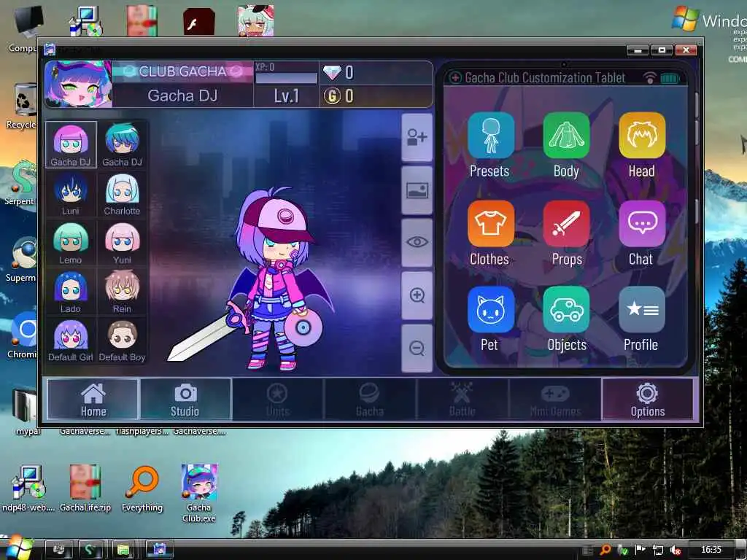The image size is (747, 560).
Task: Click the tablet wifi signal icon
Action: pos(649,77)
